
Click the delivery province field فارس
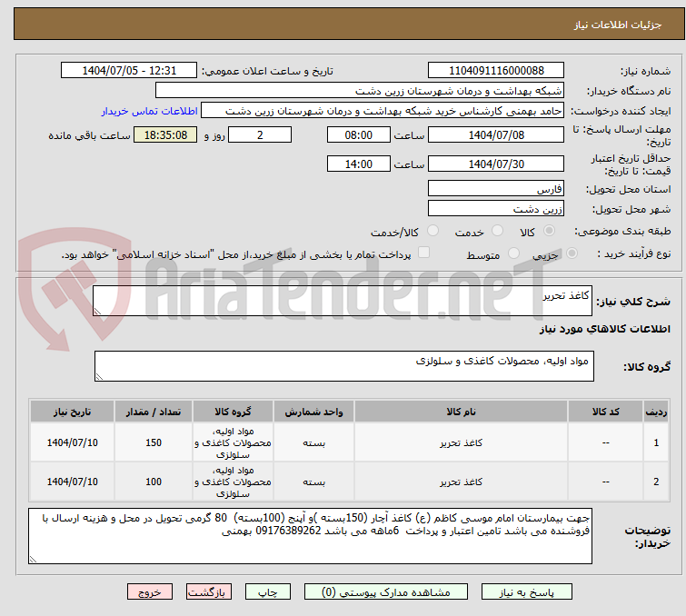[x=496, y=189]
